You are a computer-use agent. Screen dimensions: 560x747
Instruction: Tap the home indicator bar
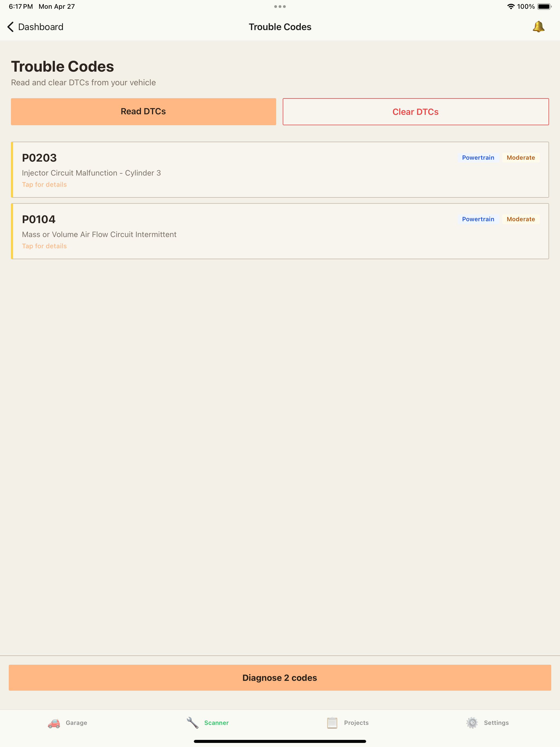pyautogui.click(x=280, y=741)
